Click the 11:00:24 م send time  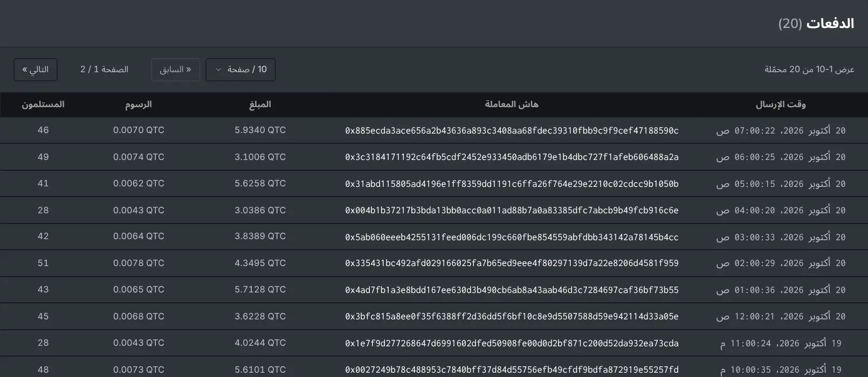click(x=781, y=344)
